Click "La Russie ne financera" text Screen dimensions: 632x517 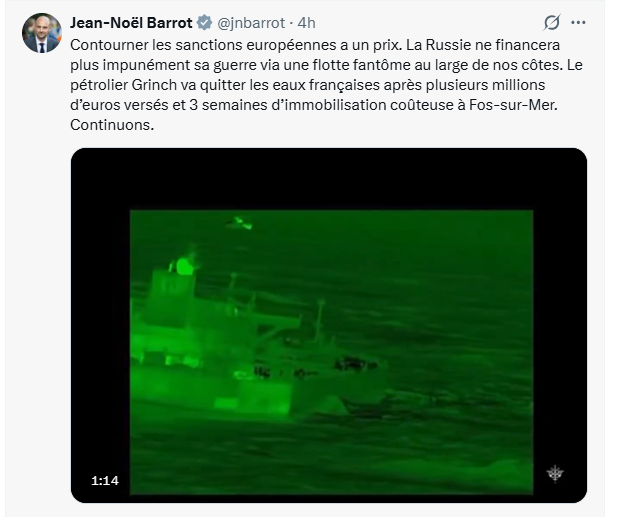pyautogui.click(x=483, y=45)
